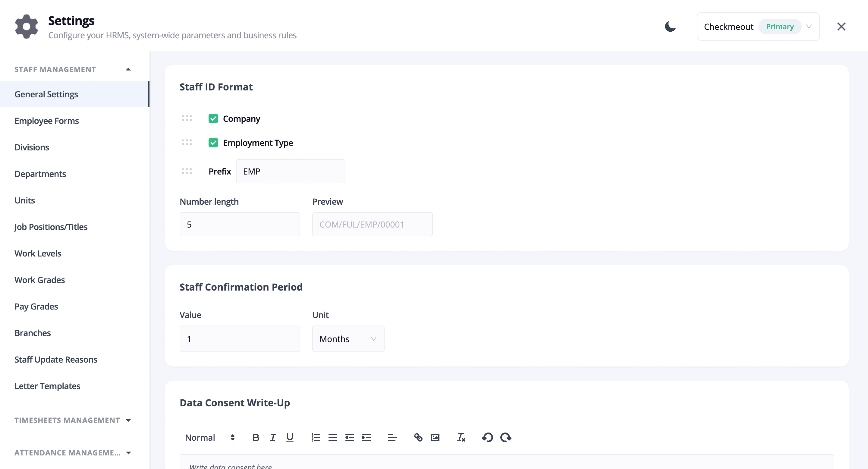Viewport: 868px width, 469px height.
Task: Insert a numbered list in editor
Action: pos(315,437)
